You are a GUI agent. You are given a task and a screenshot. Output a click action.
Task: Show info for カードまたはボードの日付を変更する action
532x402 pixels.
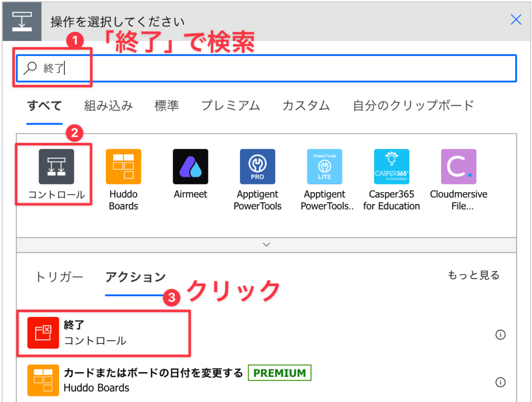[x=500, y=382]
